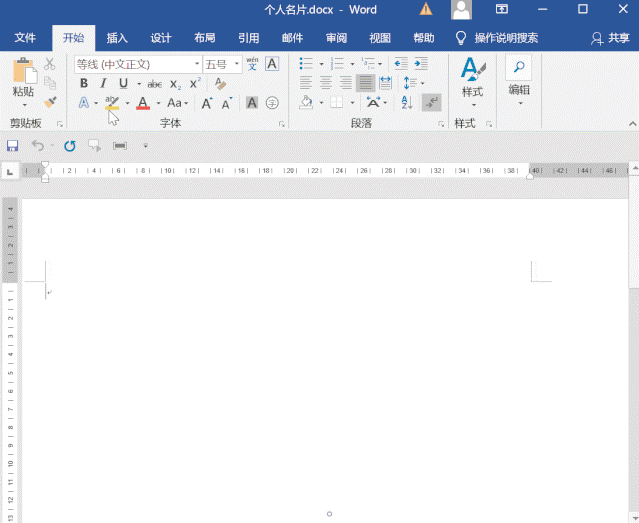The height and width of the screenshot is (523, 639).
Task: Click distributed alignment icon
Action: click(385, 83)
